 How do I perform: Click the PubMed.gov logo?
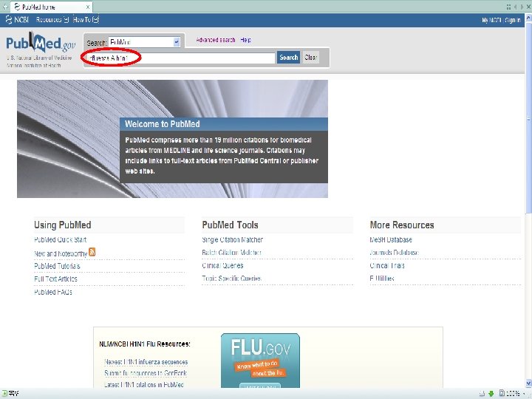pyautogui.click(x=41, y=43)
